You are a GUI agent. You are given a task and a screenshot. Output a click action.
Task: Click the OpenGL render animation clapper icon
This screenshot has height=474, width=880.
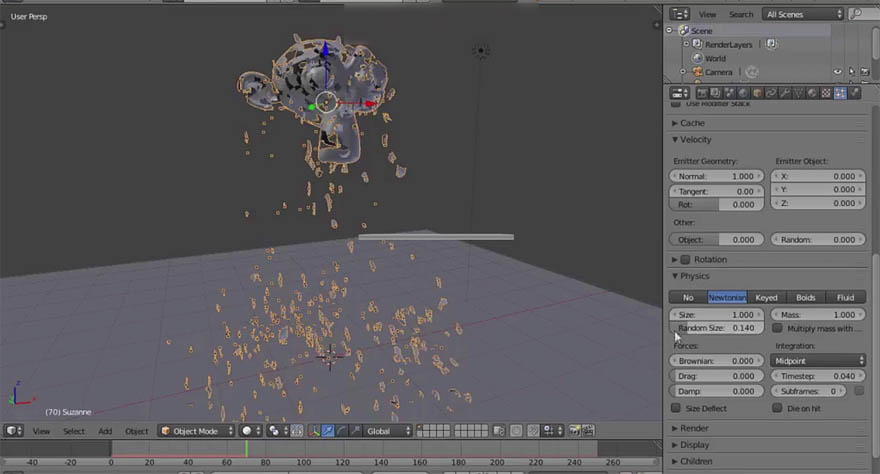588,431
